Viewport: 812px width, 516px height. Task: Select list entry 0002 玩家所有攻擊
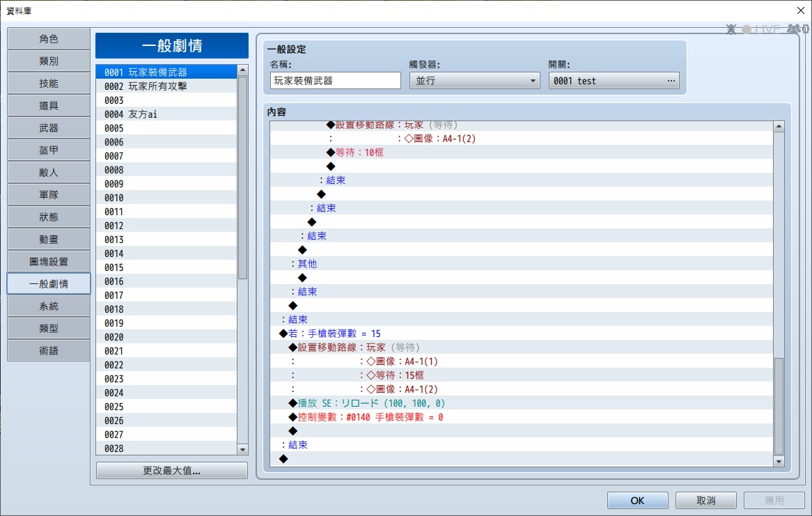pos(166,86)
